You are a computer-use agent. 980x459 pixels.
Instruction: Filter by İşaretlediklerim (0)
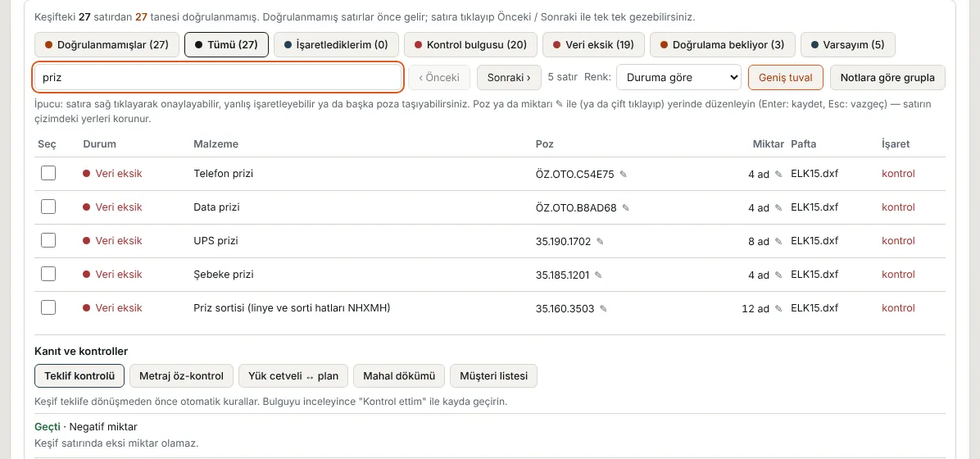[336, 45]
